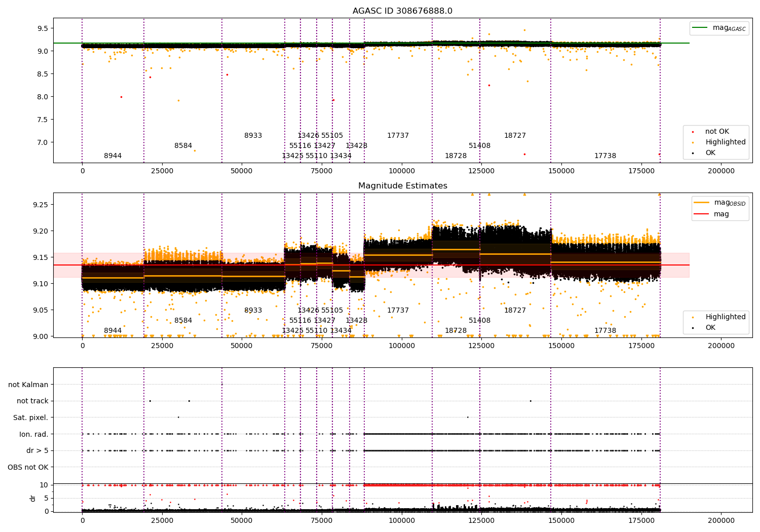Image resolution: width=760 pixels, height=532 pixels.
Task: Click the "dr > 5" row label
Action: coord(37,451)
